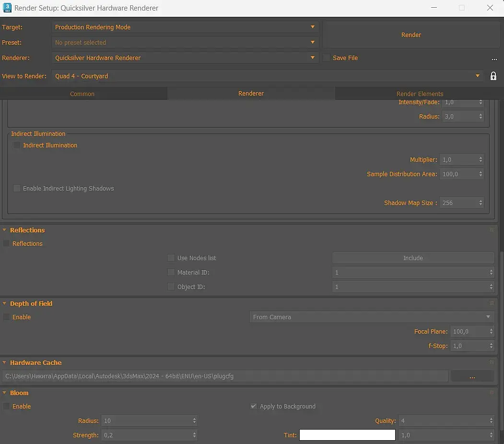Select the Renderer tab
The image size is (504, 444).
(x=251, y=93)
